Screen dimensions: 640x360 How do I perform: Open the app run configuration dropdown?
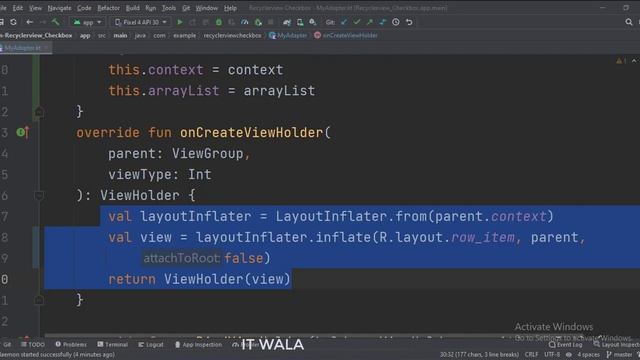87,22
